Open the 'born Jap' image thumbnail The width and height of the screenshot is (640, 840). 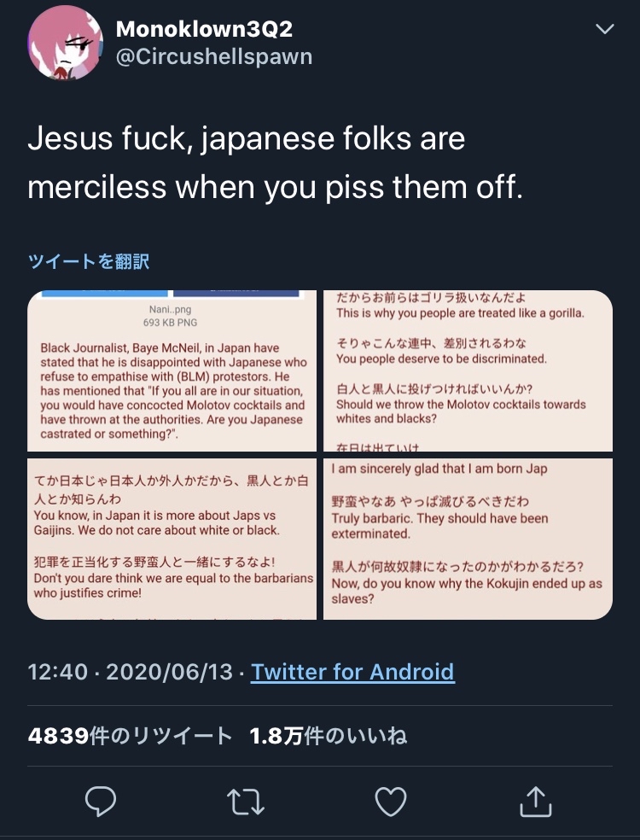click(x=468, y=539)
